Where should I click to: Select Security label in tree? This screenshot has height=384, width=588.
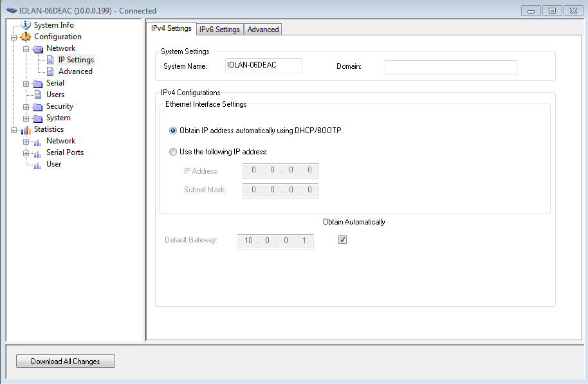[60, 107]
